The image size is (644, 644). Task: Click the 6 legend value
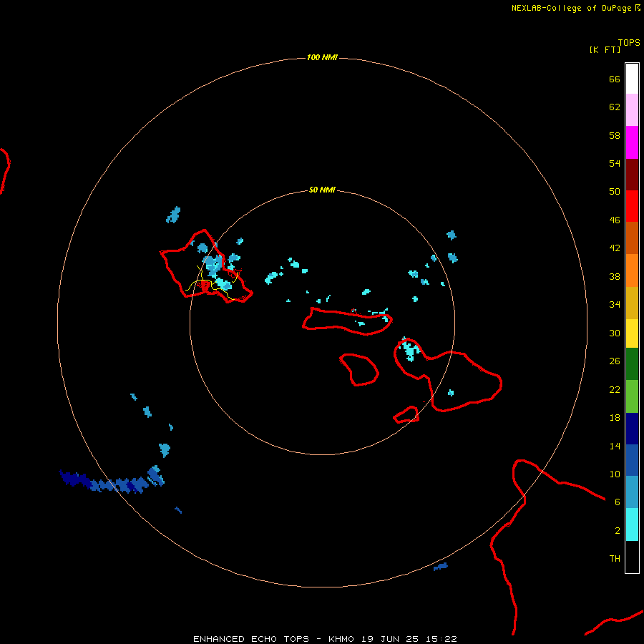[x=617, y=502]
